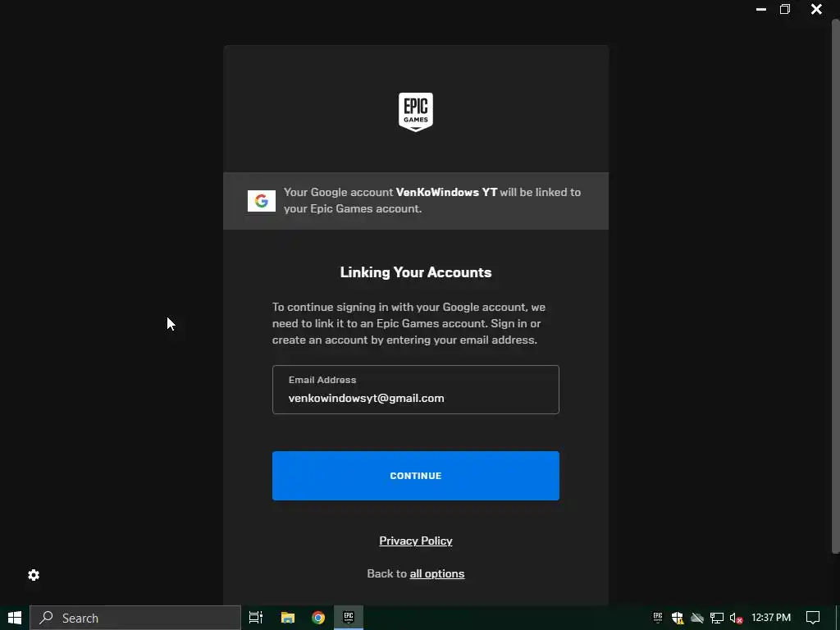Click the blue CONTINUE button
Viewport: 840px width, 630px height.
pyautogui.click(x=416, y=476)
